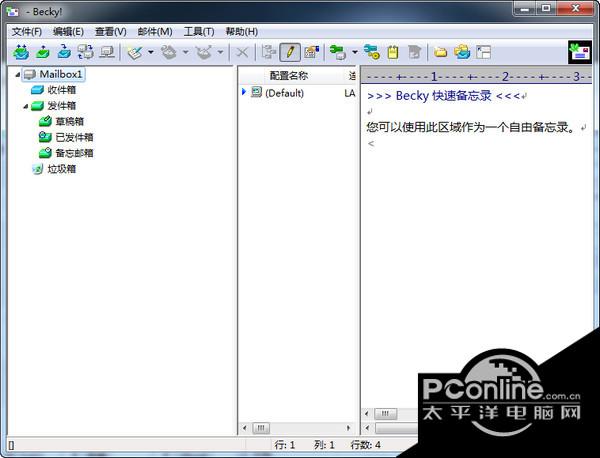Image resolution: width=600 pixels, height=458 pixels.
Task: Click the window layout toggle icon
Action: [483, 52]
